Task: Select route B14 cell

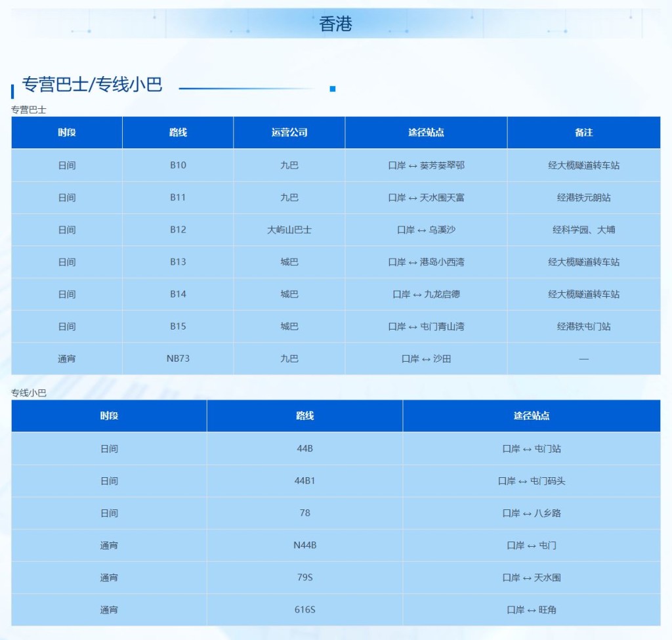Action: click(178, 294)
